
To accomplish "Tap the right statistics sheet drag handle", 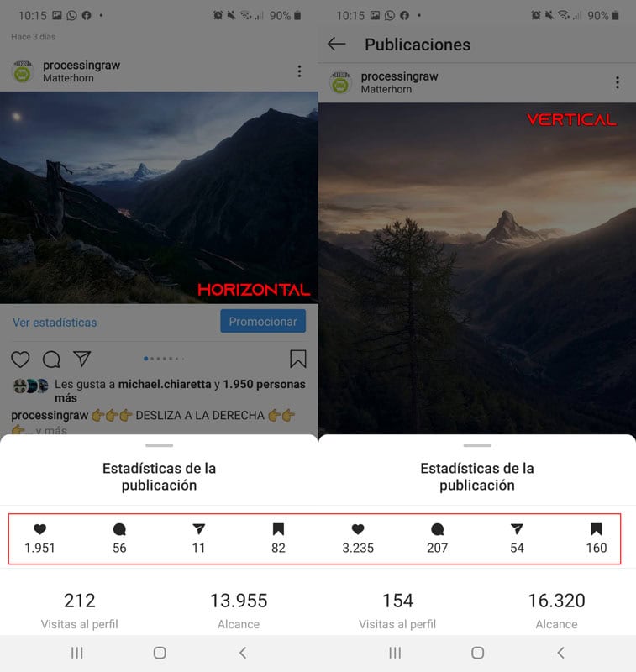I will click(477, 445).
